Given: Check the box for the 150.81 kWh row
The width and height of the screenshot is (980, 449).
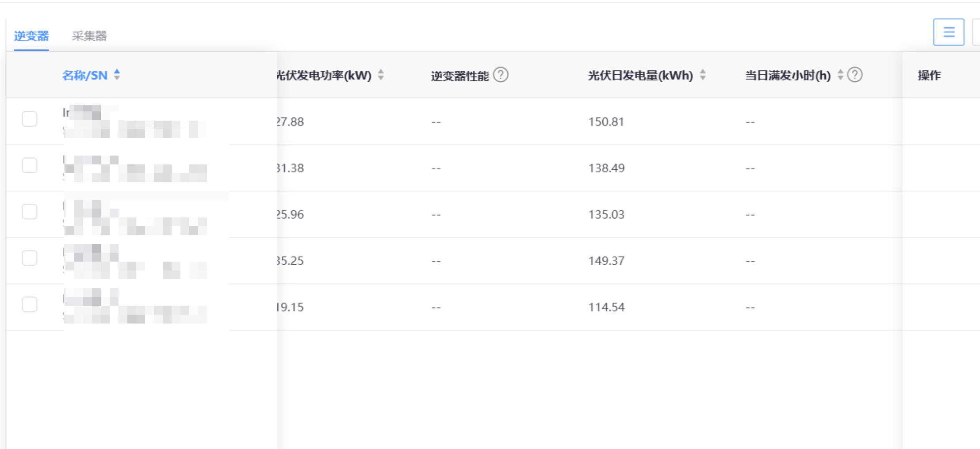Looking at the screenshot, I should 30,119.
